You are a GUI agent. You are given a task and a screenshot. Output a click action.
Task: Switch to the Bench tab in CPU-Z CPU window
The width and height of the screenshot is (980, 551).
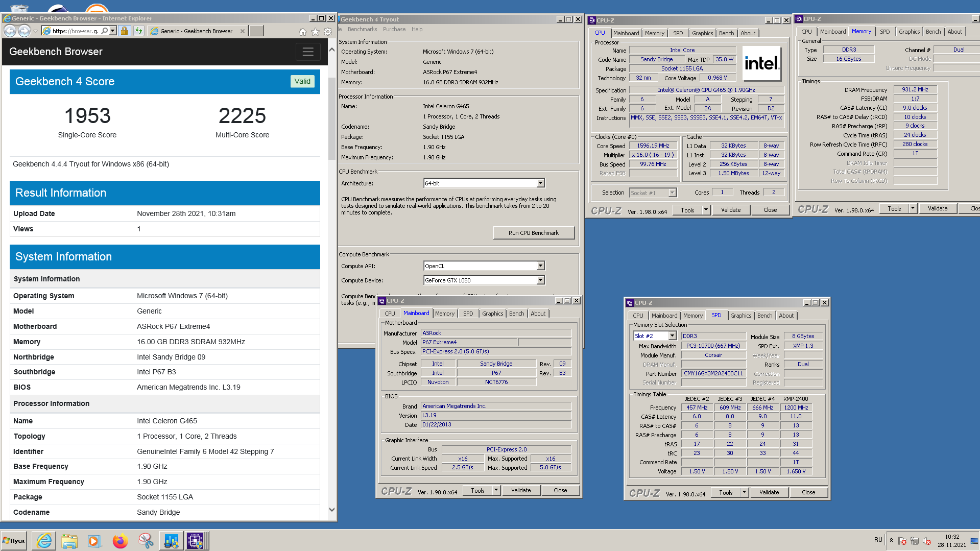pyautogui.click(x=726, y=33)
